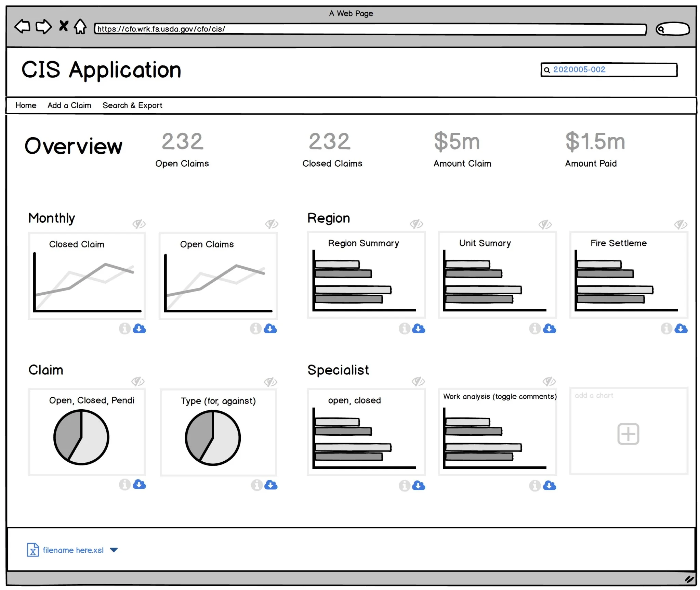700x590 pixels.
Task: Download the Fire Settlement chart data
Action: point(681,329)
